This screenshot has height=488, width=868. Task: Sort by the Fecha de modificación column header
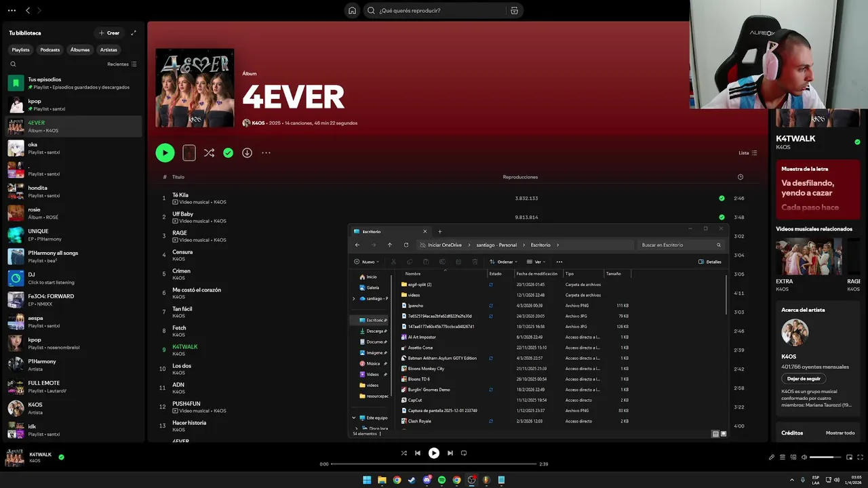(x=537, y=274)
